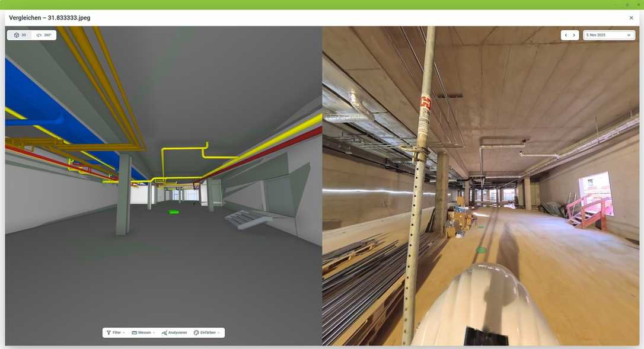Image resolution: width=644 pixels, height=349 pixels.
Task: Close the application window in the green title bar
Action: [x=638, y=5]
